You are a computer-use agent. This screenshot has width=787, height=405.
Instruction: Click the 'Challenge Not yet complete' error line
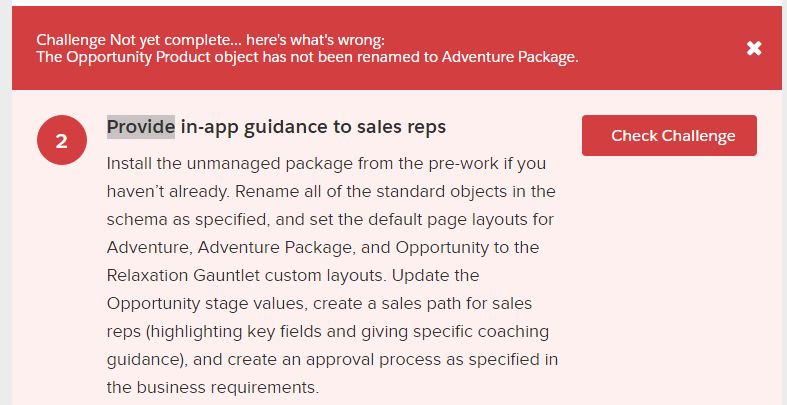[x=210, y=40]
